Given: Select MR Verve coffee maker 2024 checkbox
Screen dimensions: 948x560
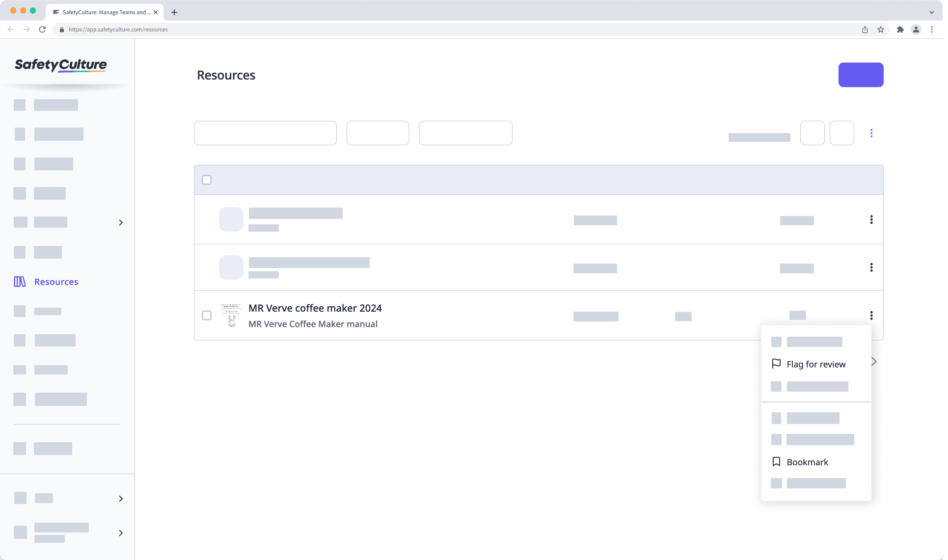Looking at the screenshot, I should coord(207,316).
